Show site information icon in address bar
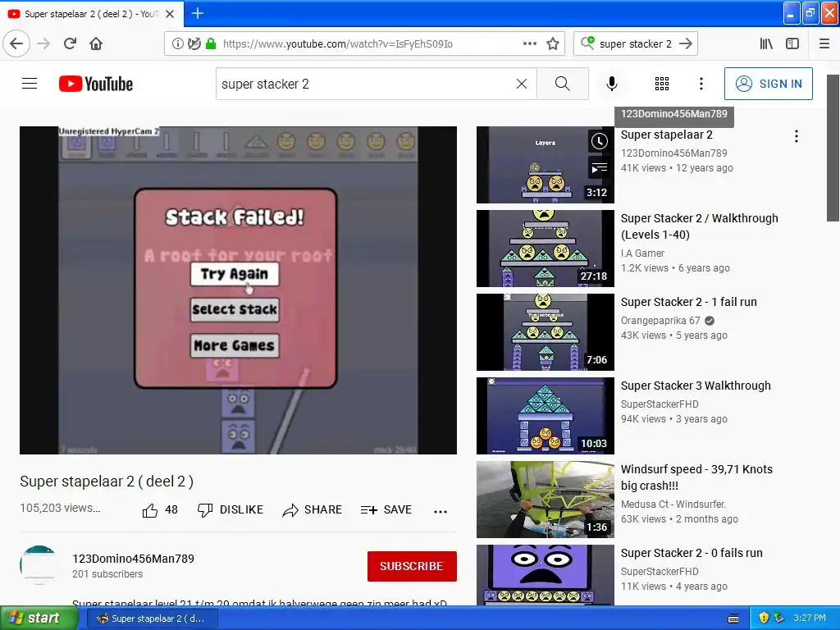The width and height of the screenshot is (840, 630). tap(177, 43)
